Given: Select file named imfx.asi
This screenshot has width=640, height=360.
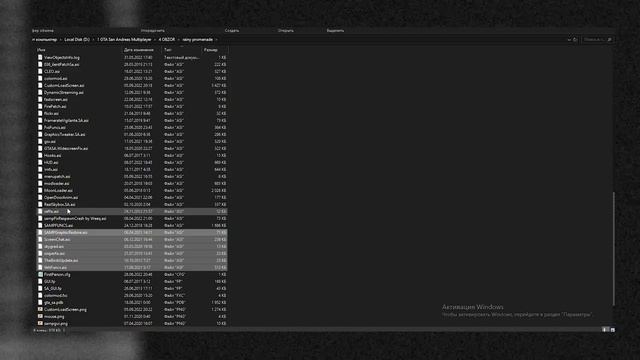Looking at the screenshot, I should pos(51,169).
